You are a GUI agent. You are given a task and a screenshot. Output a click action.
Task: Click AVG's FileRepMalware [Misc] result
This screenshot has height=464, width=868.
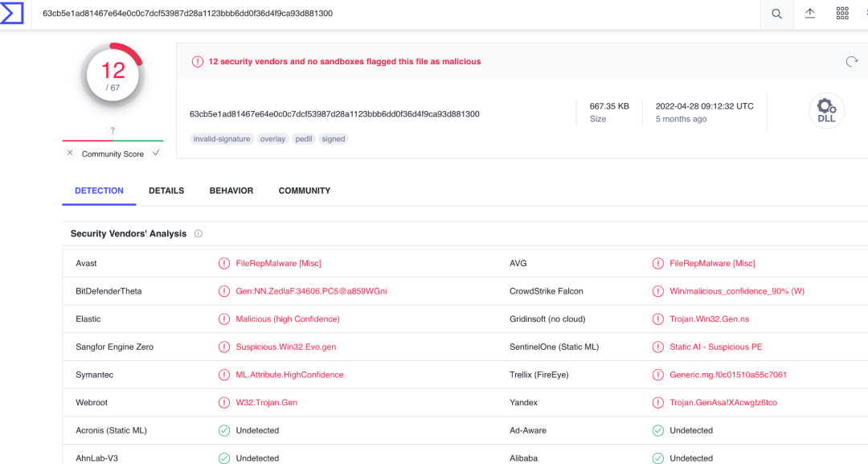click(712, 264)
